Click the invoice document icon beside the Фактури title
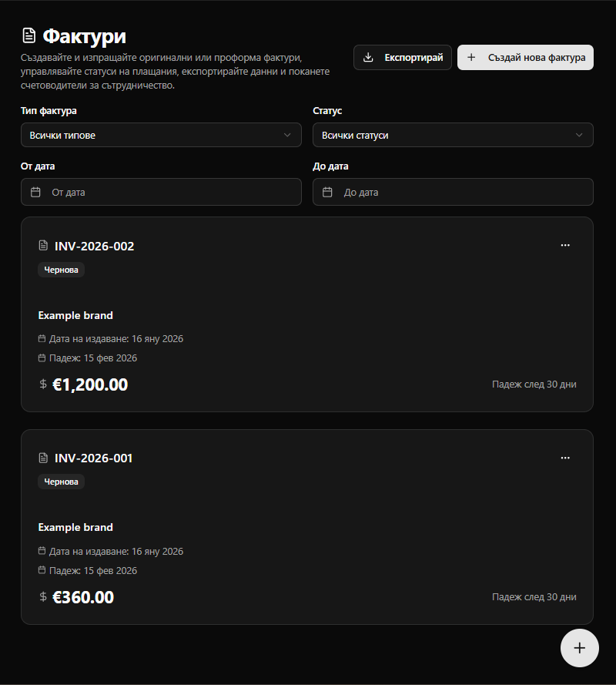Screen dimensions: 616x685 pos(28,35)
